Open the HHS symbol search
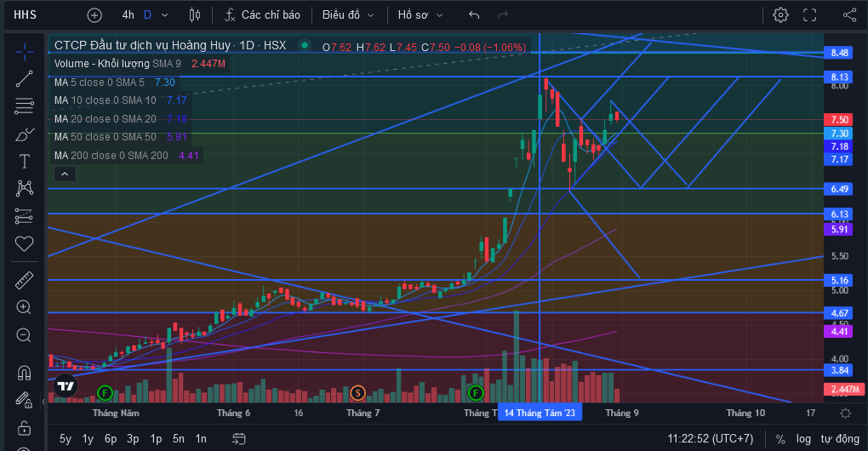868x451 pixels. coord(26,15)
